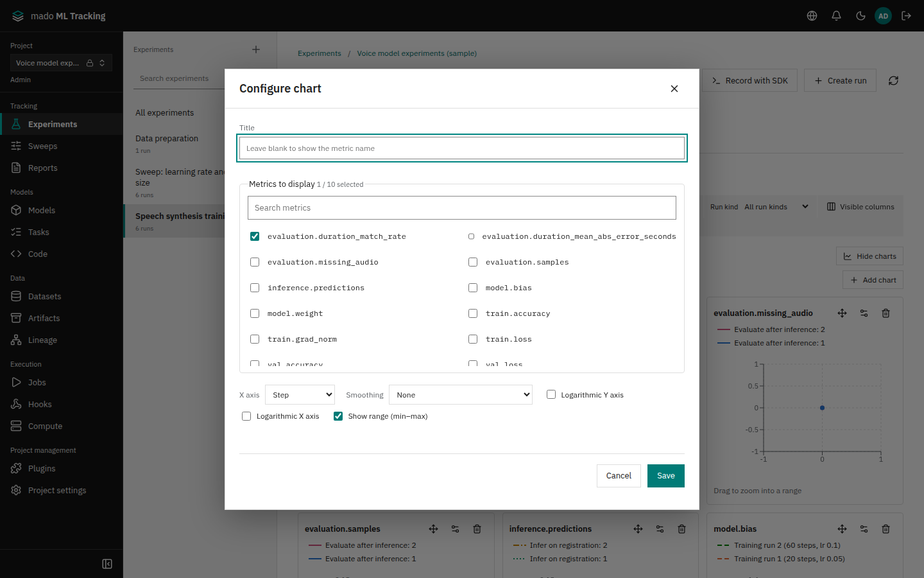Open Reports in the sidebar

pos(62,168)
